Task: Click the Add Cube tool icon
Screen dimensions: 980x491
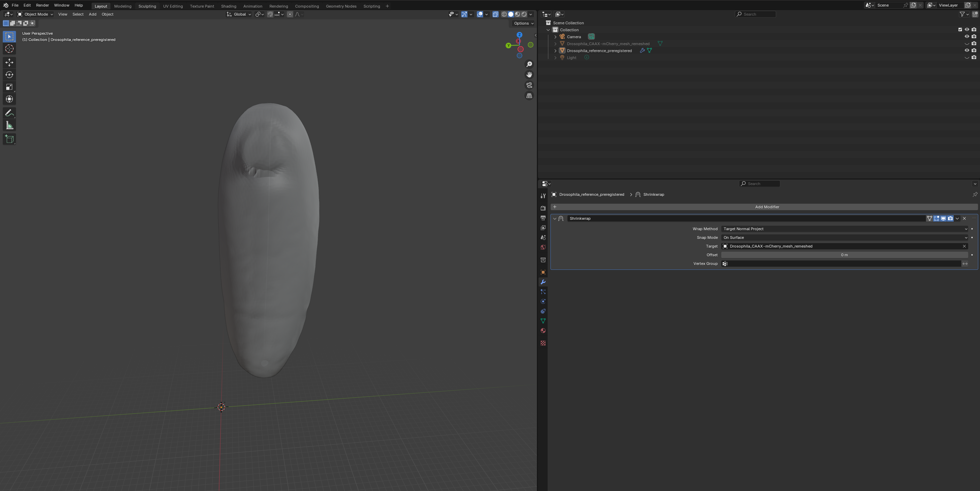Action: pos(9,139)
